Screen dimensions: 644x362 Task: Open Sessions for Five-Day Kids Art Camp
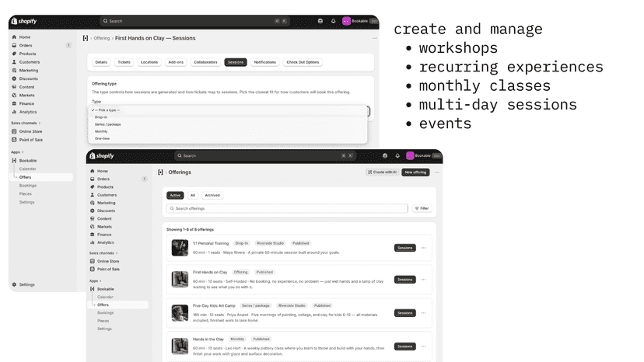(x=405, y=313)
